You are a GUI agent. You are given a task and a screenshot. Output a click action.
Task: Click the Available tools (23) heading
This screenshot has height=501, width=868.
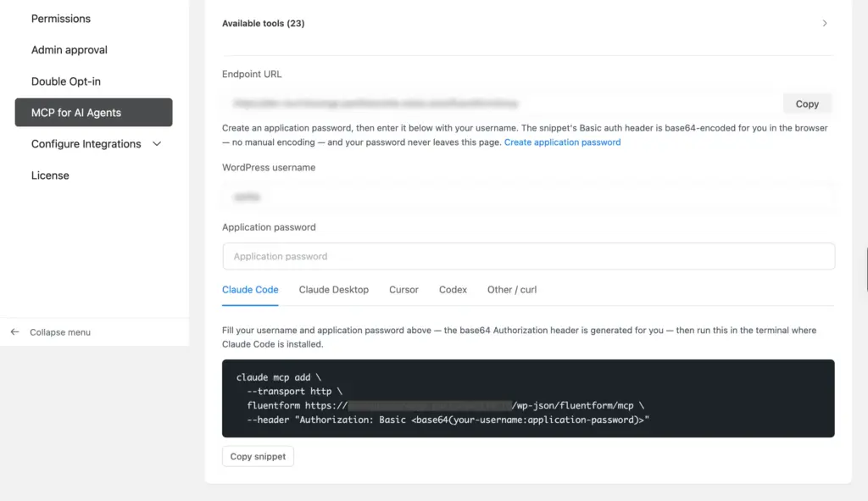click(263, 23)
